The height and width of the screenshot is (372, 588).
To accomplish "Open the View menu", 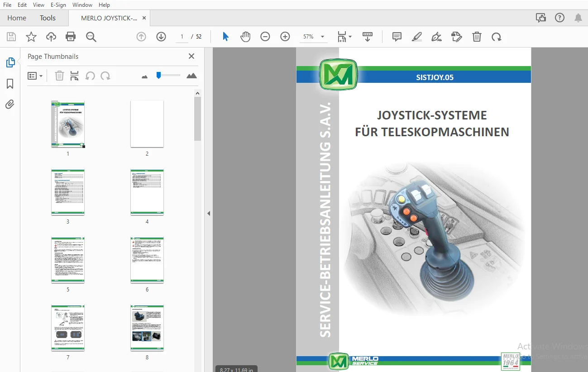I will (39, 5).
